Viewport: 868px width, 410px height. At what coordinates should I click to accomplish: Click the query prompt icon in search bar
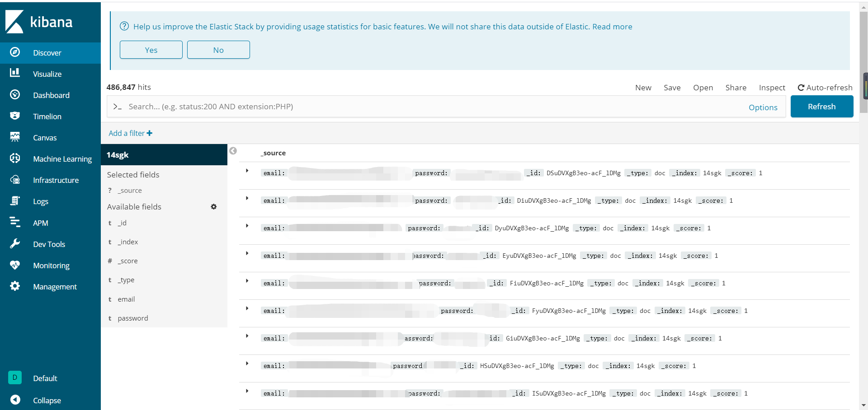[118, 107]
